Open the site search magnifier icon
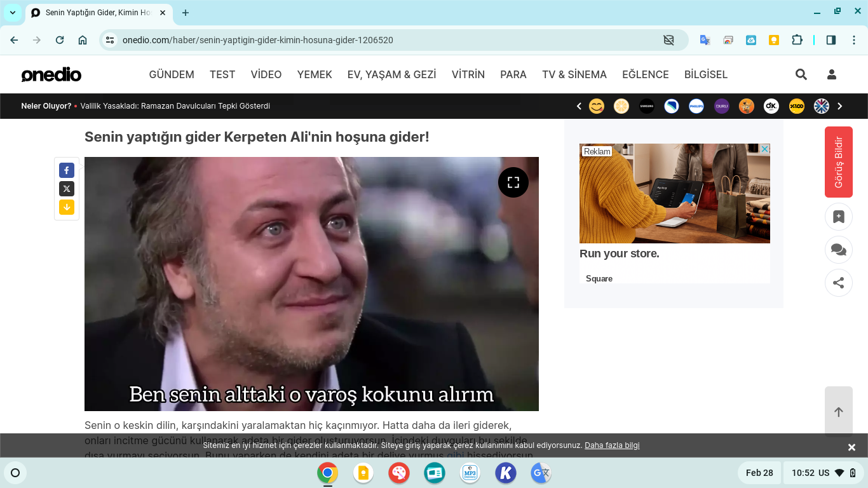 pyautogui.click(x=801, y=74)
